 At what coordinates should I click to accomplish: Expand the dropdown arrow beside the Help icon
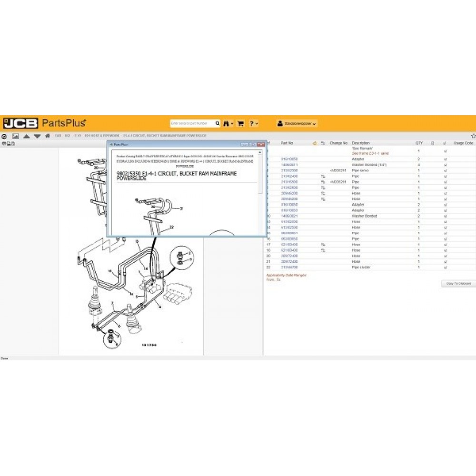[257, 123]
